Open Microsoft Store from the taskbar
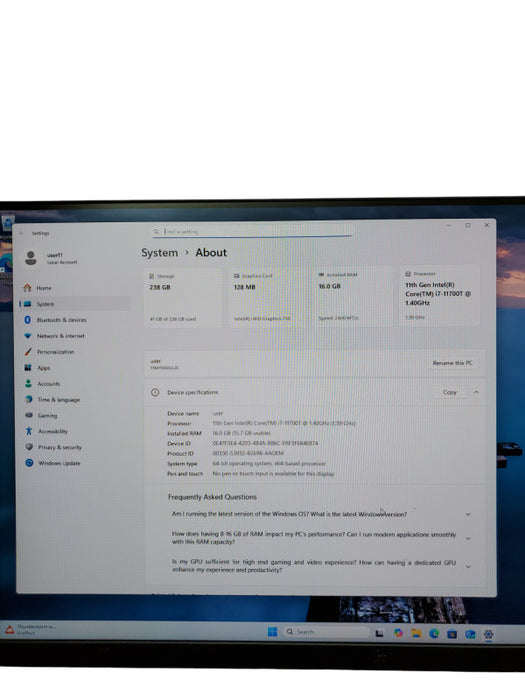Viewport: 525px width, 700px height. [452, 634]
